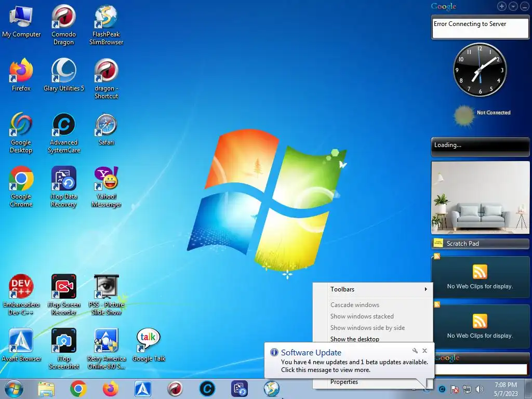This screenshot has height=399, width=532.
Task: Launch Firefox from the taskbar
Action: coord(111,389)
